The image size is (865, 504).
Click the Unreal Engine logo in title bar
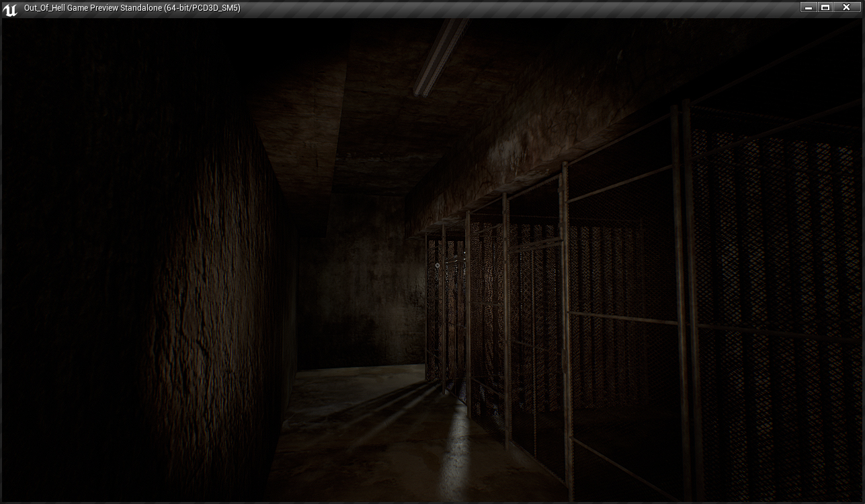coord(10,9)
